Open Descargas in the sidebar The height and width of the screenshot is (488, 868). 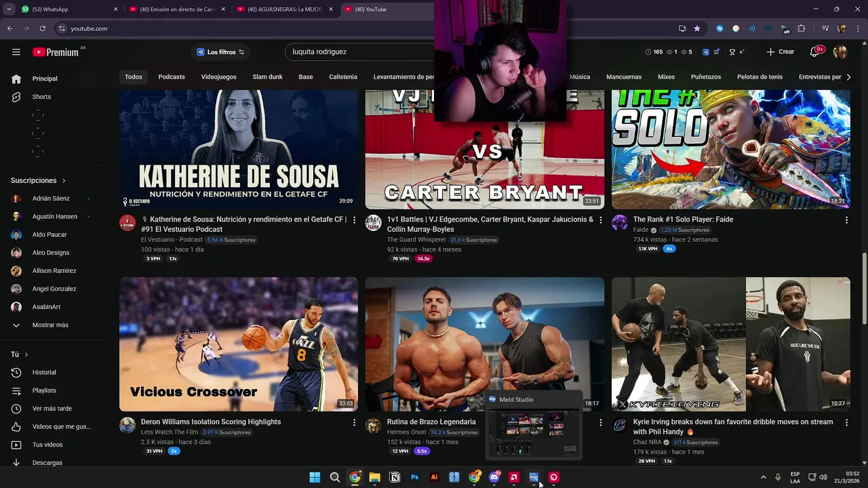47,463
